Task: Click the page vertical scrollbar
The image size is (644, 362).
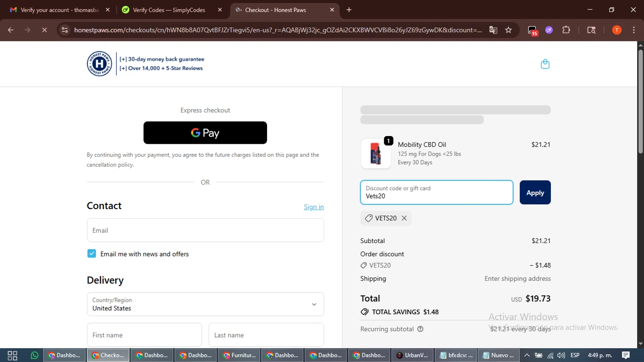Action: point(641,101)
